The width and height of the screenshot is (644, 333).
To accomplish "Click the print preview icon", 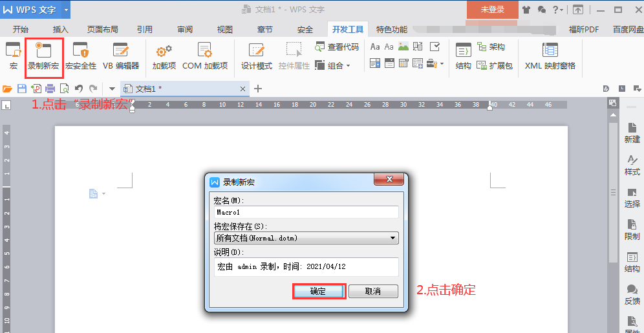I will point(65,89).
